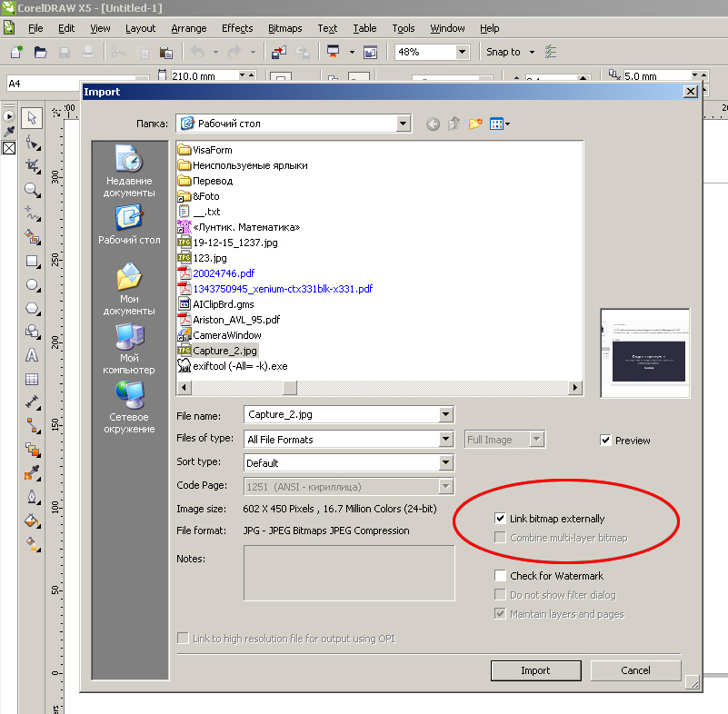Screen dimensions: 728x714
Task: Open the Папка location dropdown
Action: coord(403,124)
